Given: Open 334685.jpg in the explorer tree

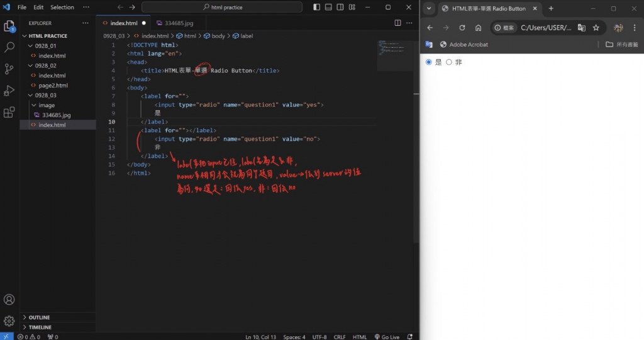Looking at the screenshot, I should [56, 115].
